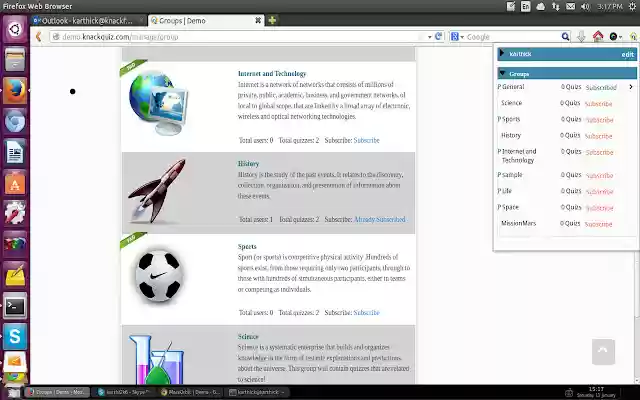Click the rocket image of History group
Screen dimensions: 640x400
pos(157,191)
